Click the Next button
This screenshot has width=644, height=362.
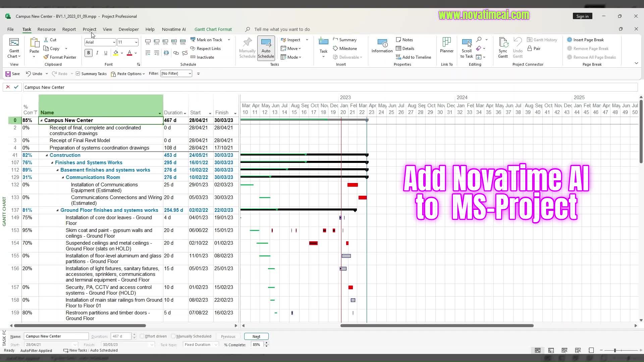point(256,337)
